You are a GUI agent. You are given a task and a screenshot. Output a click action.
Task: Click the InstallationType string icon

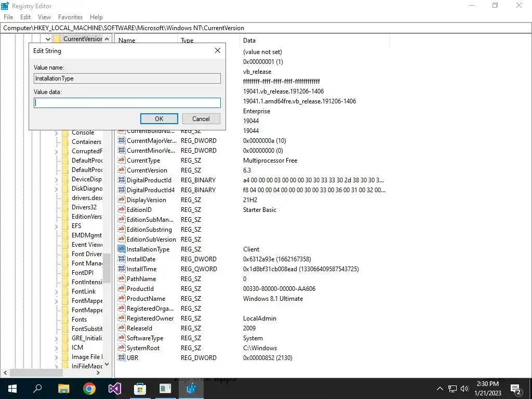tap(121, 249)
